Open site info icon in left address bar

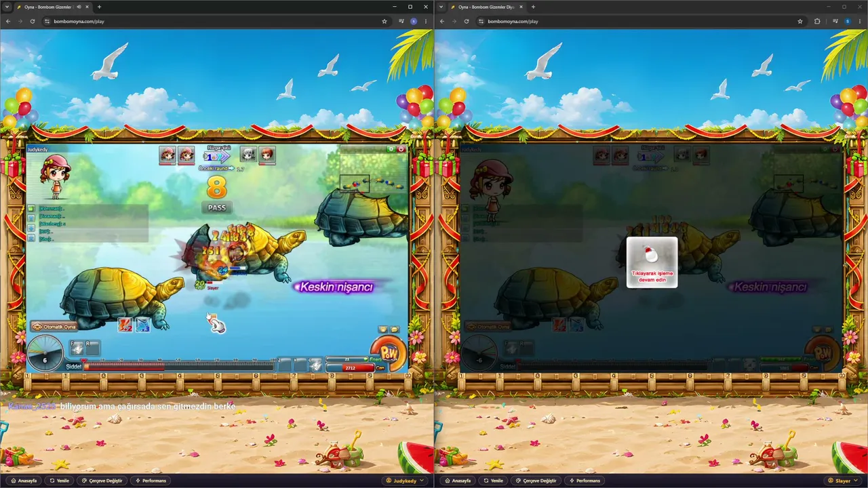click(x=47, y=21)
